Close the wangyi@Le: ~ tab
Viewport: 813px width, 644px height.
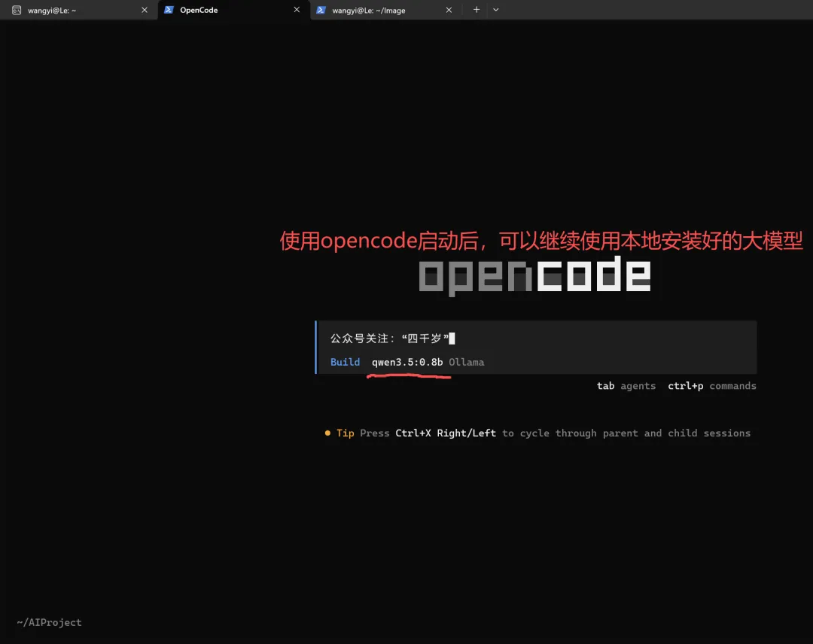(145, 10)
